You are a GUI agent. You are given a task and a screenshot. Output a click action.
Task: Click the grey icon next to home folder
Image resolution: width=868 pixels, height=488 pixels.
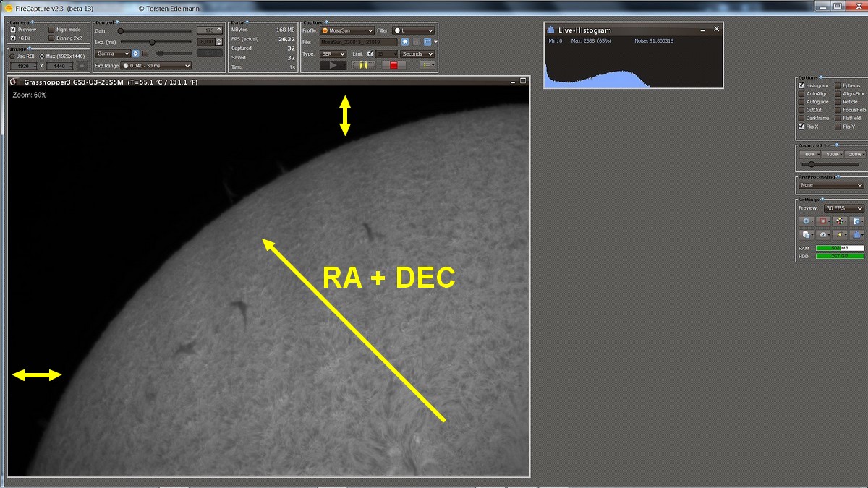click(416, 42)
